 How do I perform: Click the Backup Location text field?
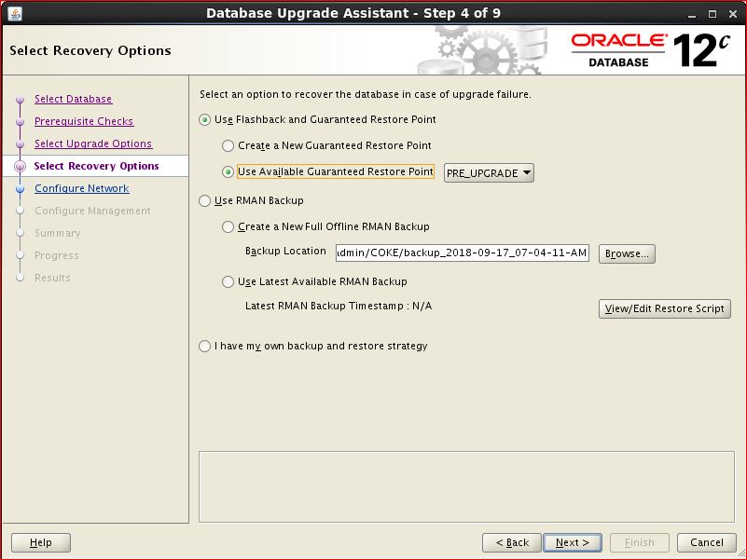pyautogui.click(x=462, y=253)
